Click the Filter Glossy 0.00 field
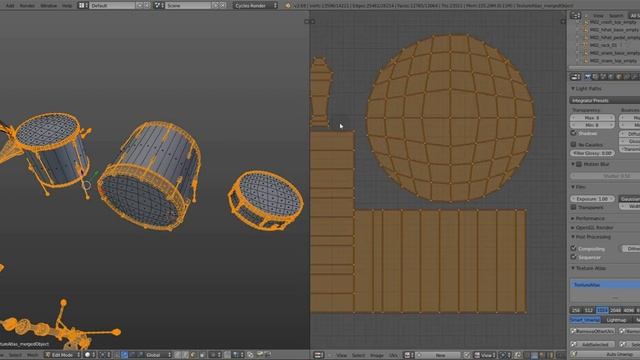The width and height of the screenshot is (640, 360). pyautogui.click(x=592, y=153)
